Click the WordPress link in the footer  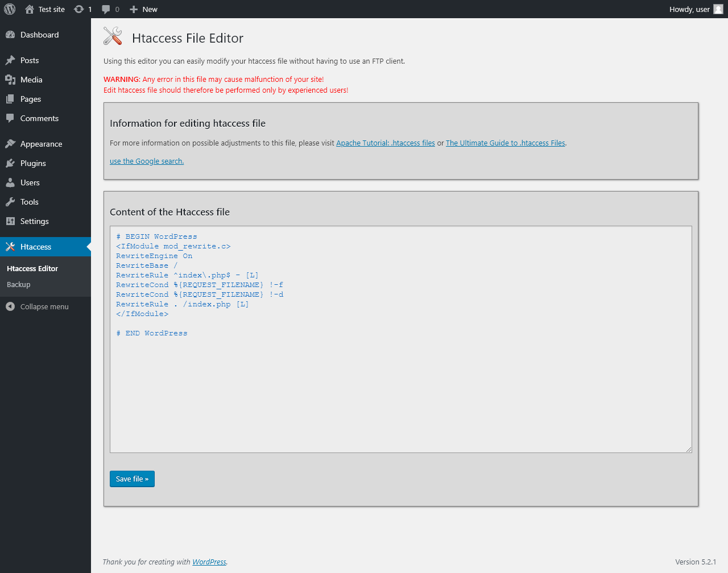pos(209,562)
